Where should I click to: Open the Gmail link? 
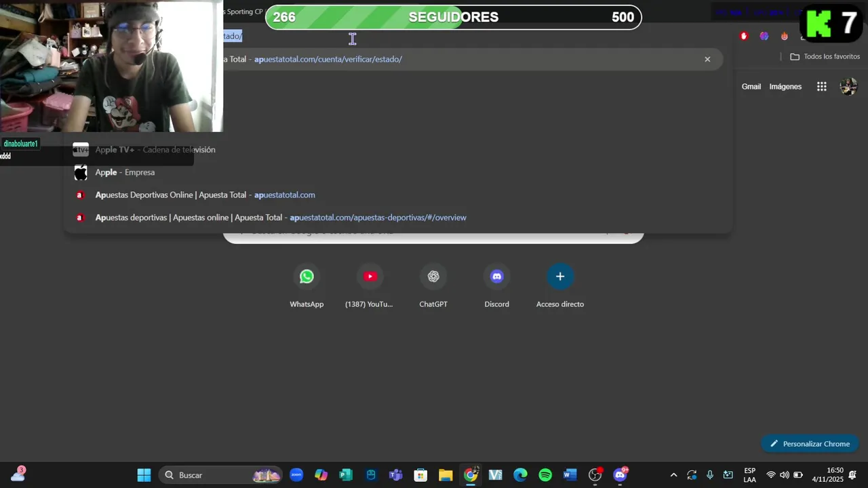click(751, 87)
